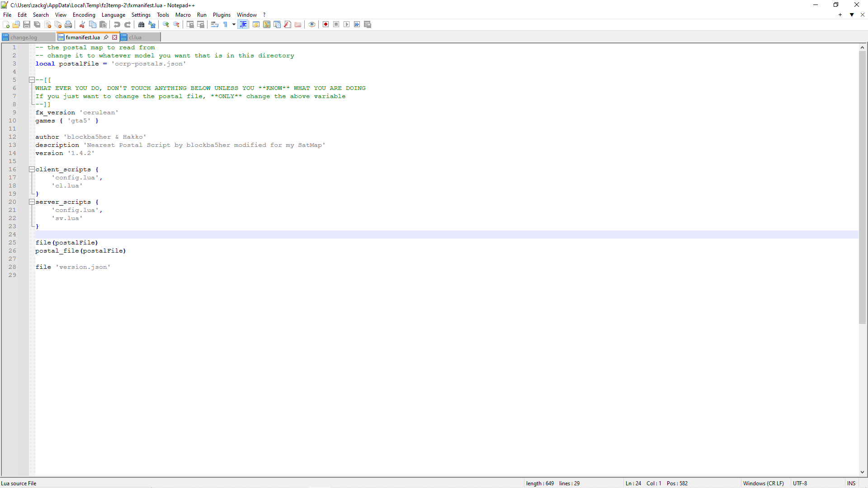Click the vertical scrollbar down arrow
Viewport: 868px width, 488px height.
click(863, 473)
